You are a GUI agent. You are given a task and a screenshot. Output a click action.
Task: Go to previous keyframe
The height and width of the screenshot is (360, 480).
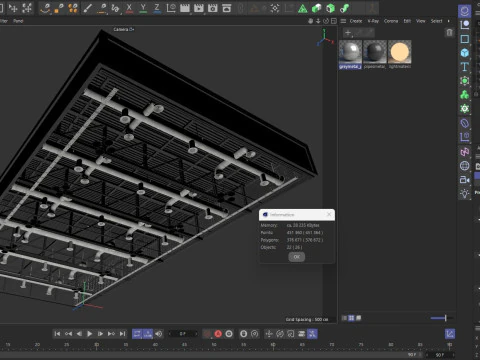(x=68, y=334)
